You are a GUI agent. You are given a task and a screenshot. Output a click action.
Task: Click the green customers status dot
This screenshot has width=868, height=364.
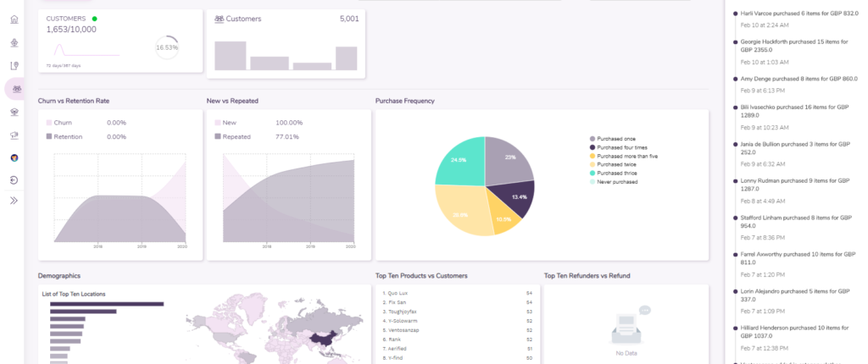click(x=94, y=18)
